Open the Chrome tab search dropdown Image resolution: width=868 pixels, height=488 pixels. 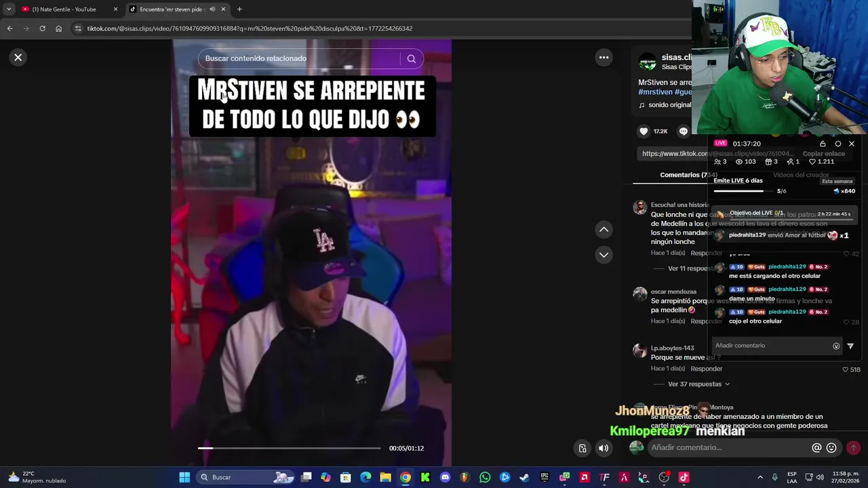(9, 9)
